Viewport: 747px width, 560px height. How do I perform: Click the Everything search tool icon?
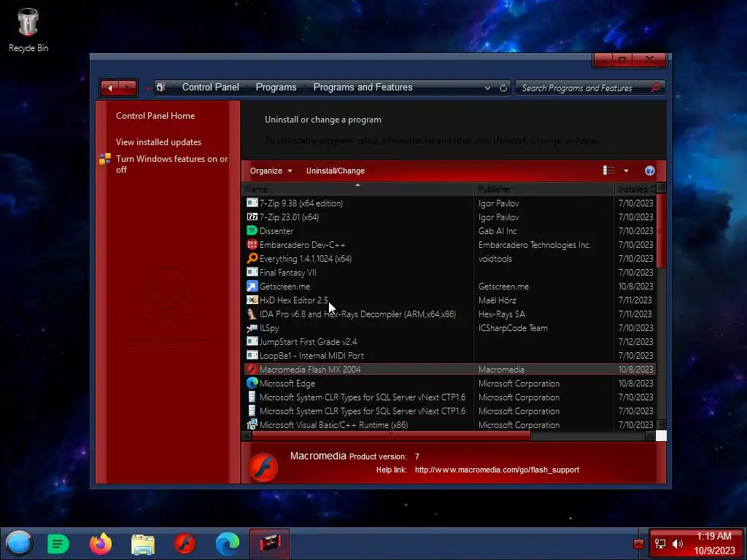pos(252,258)
